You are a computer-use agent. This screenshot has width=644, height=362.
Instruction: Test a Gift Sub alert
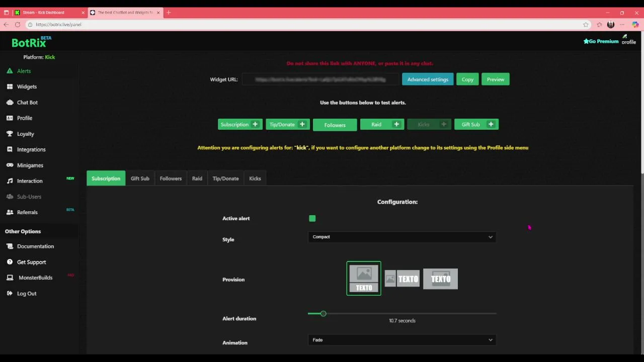(476, 125)
